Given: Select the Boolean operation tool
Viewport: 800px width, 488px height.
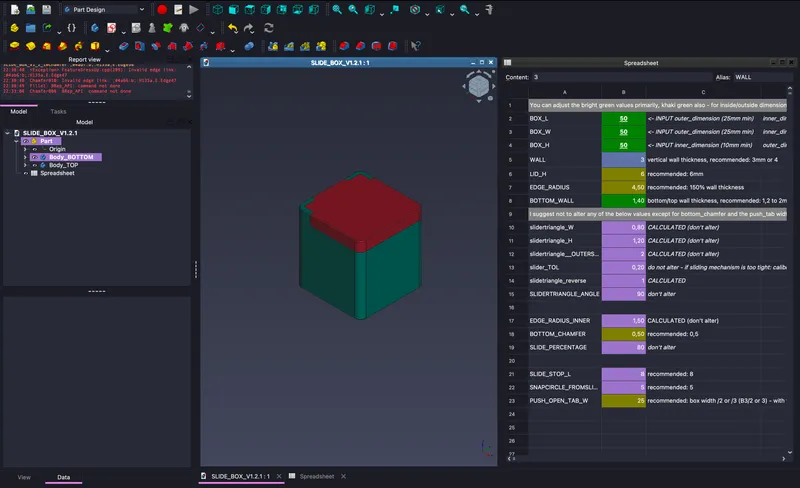Looking at the screenshot, I should (x=249, y=46).
